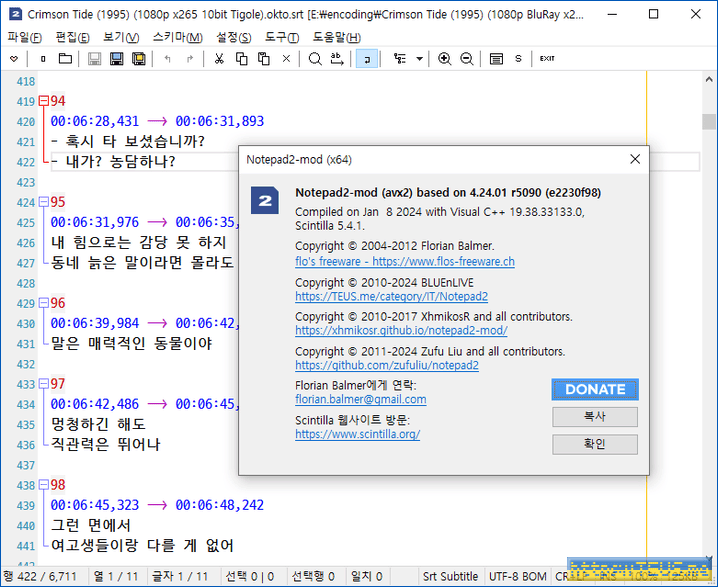Click the UTF-8 BOM encoding in status bar
This screenshot has height=587, width=718.
(517, 577)
